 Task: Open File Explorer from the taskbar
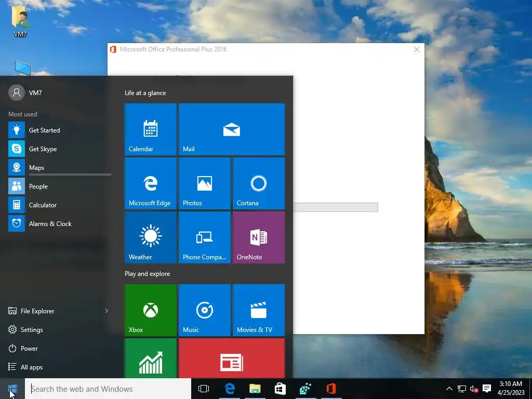[255, 389]
